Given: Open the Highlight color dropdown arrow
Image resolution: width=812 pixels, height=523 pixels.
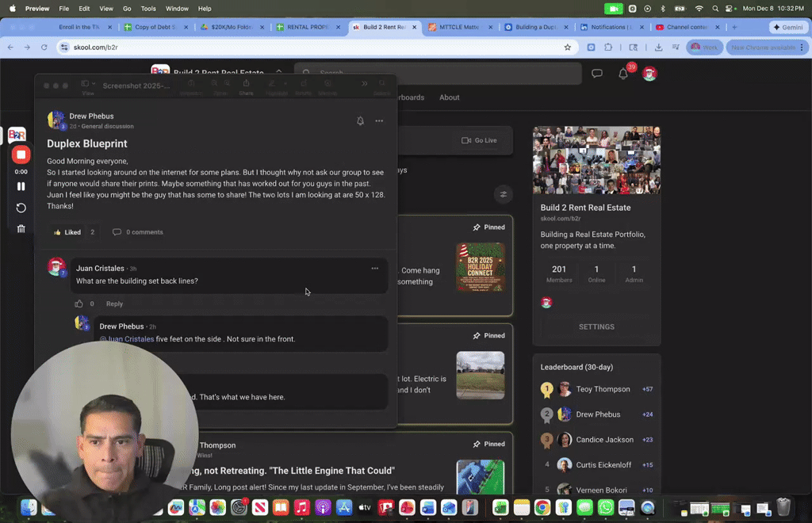Looking at the screenshot, I should [285, 83].
